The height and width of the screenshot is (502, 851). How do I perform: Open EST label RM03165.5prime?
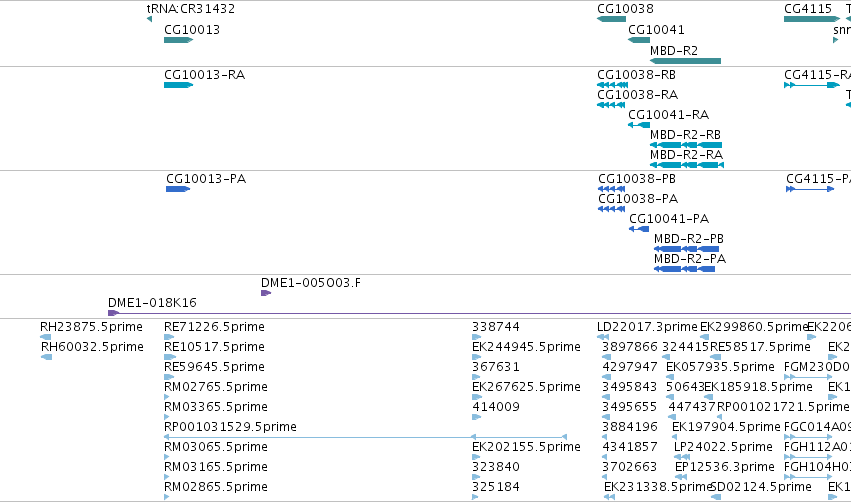point(215,467)
